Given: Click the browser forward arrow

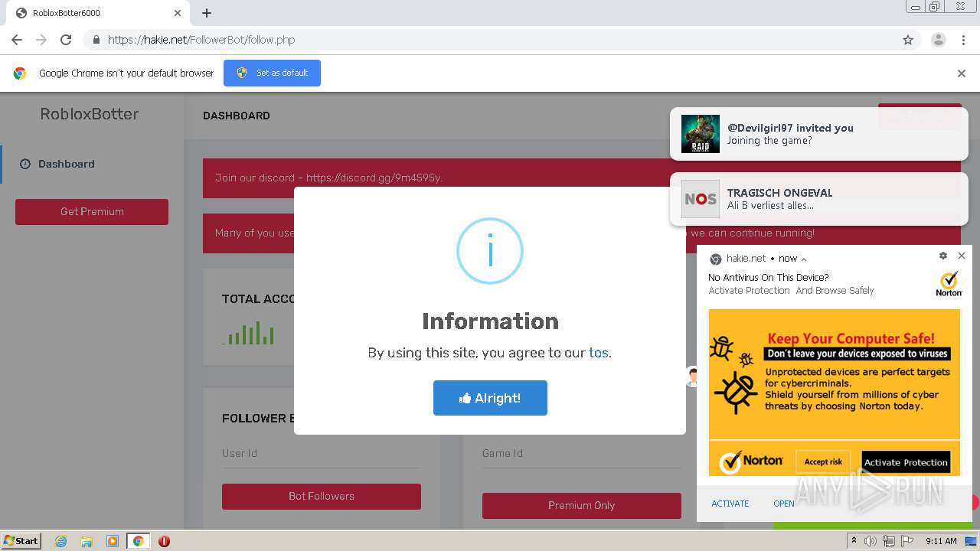Looking at the screenshot, I should pos(41,40).
